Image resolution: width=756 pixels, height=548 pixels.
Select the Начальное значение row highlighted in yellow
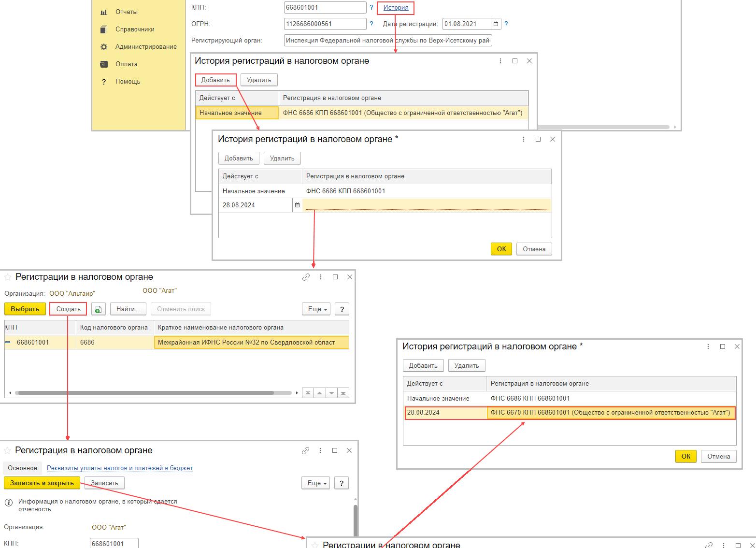tap(361, 113)
